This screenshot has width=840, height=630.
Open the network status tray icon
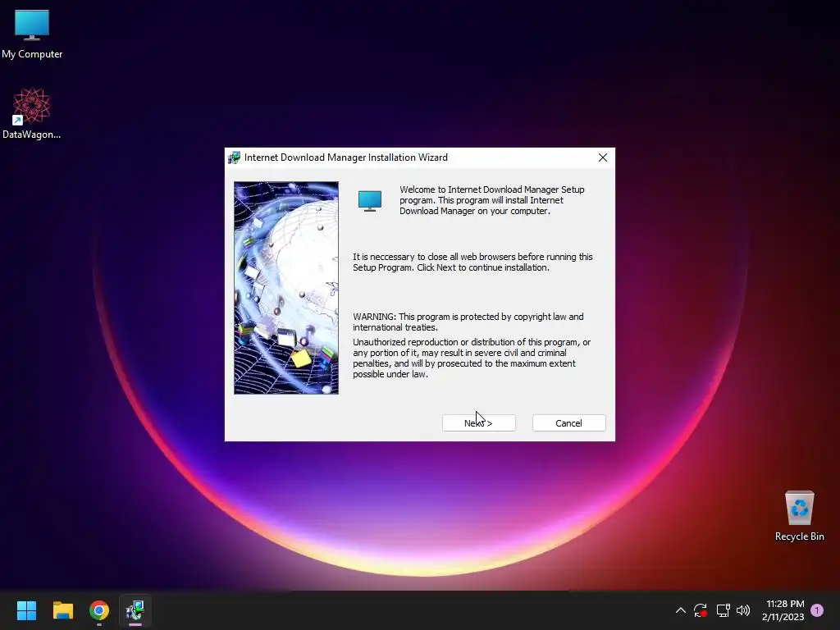[724, 610]
